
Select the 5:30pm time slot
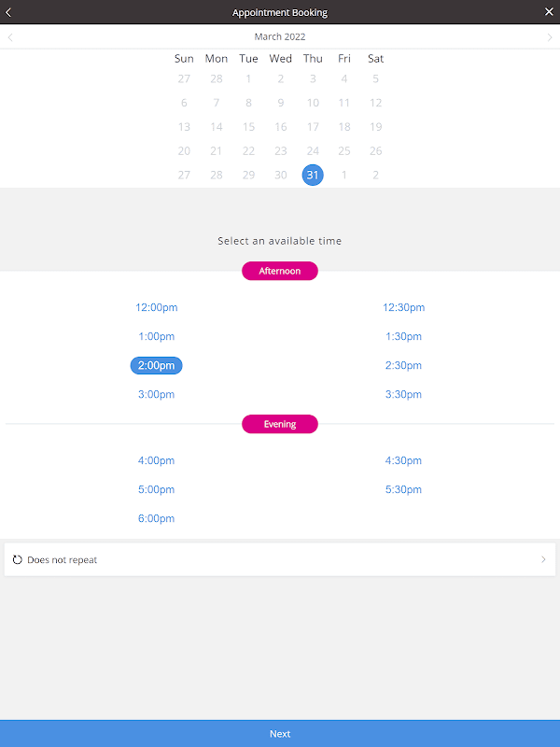(x=403, y=489)
